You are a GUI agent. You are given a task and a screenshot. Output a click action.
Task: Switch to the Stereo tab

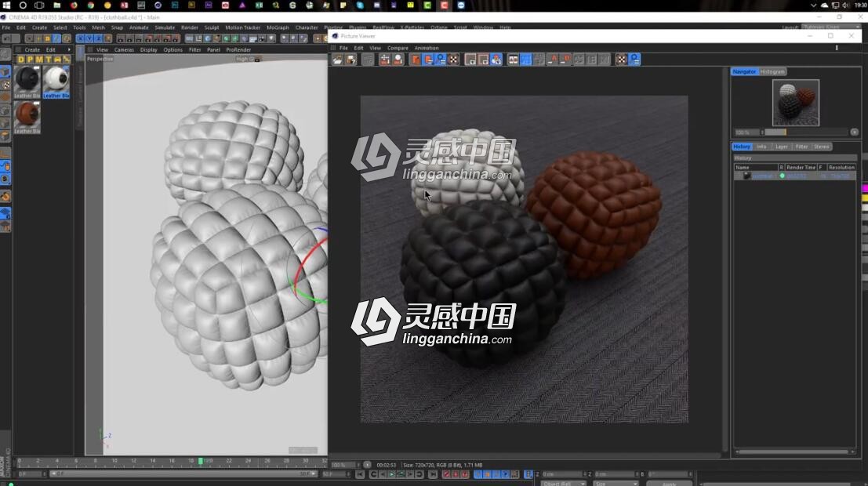tap(822, 147)
